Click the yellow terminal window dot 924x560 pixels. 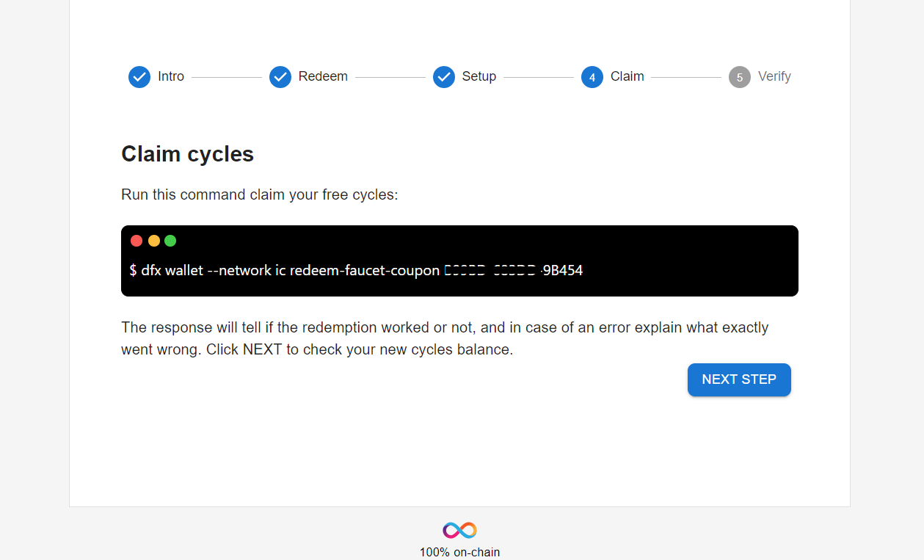[154, 241]
